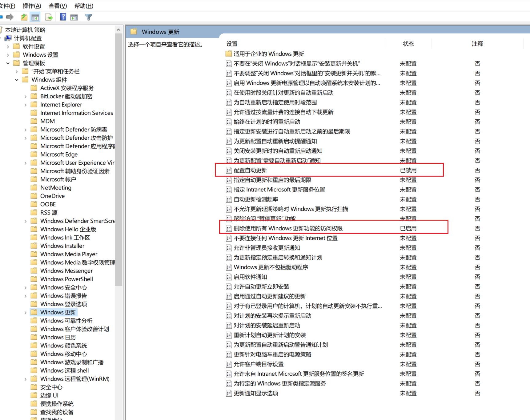Select policy 对计划的安装延迟重新启动

click(267, 325)
